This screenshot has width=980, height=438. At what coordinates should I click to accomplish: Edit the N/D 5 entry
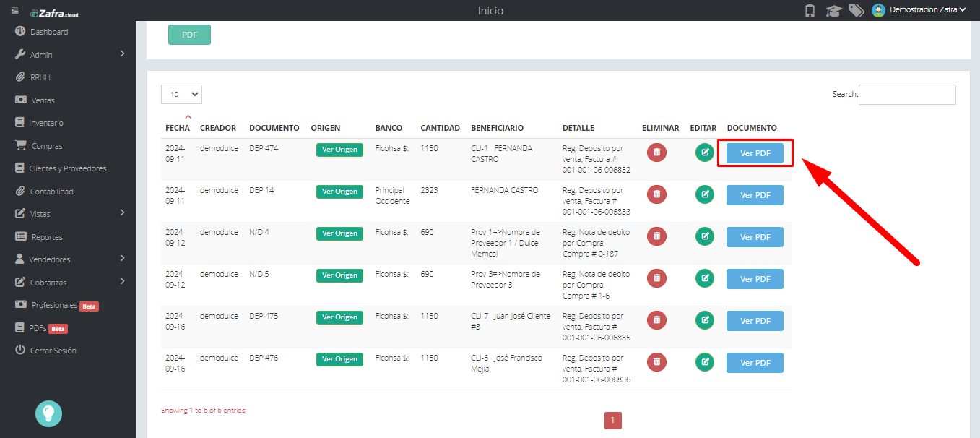click(x=705, y=278)
